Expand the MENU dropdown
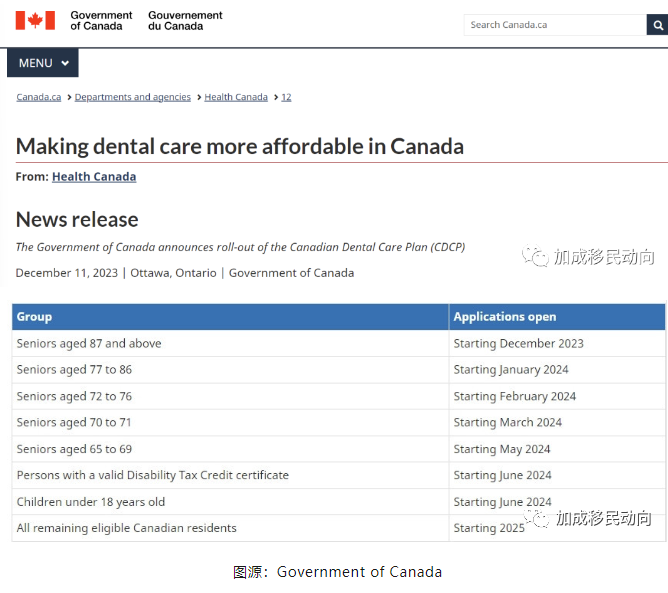Image resolution: width=668 pixels, height=593 pixels. [43, 63]
